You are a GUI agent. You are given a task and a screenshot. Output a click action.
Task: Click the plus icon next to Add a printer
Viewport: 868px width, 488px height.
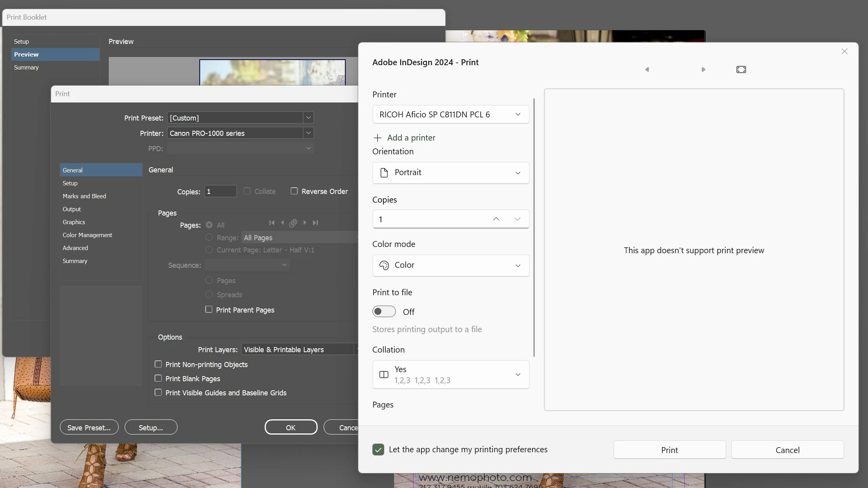tap(377, 138)
